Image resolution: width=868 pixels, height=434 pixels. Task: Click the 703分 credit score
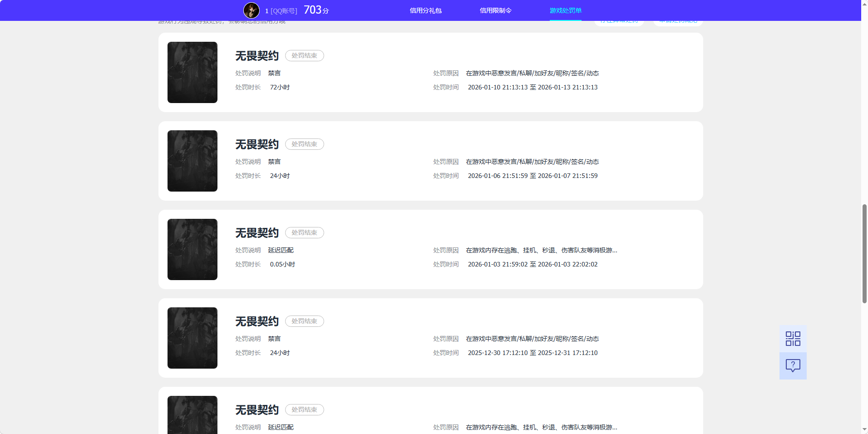pos(316,10)
